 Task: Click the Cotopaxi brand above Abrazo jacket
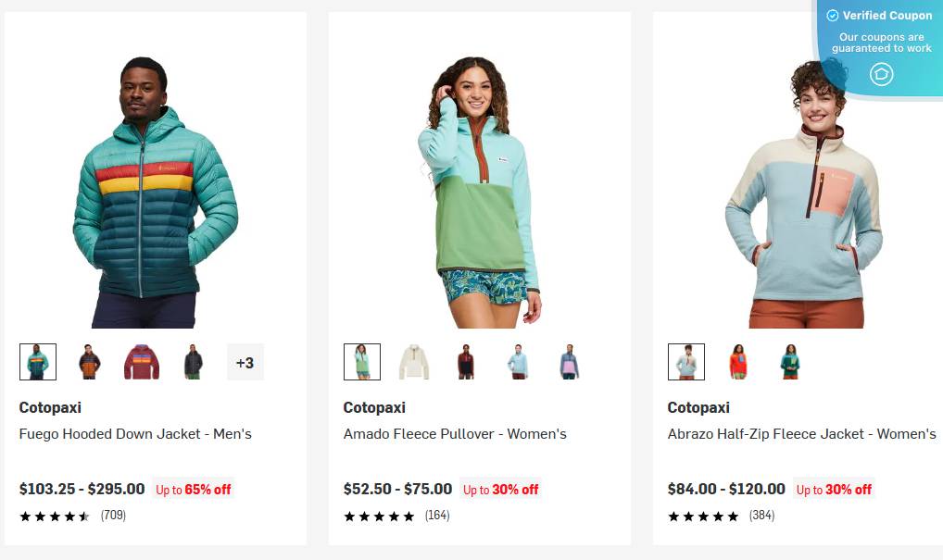698,407
